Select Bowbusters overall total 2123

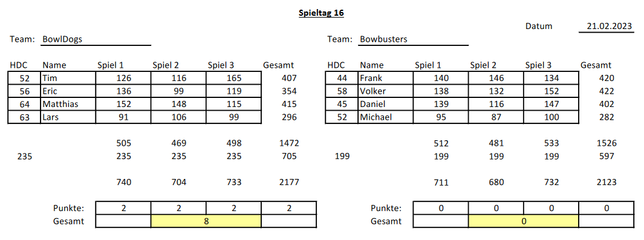[x=607, y=182]
